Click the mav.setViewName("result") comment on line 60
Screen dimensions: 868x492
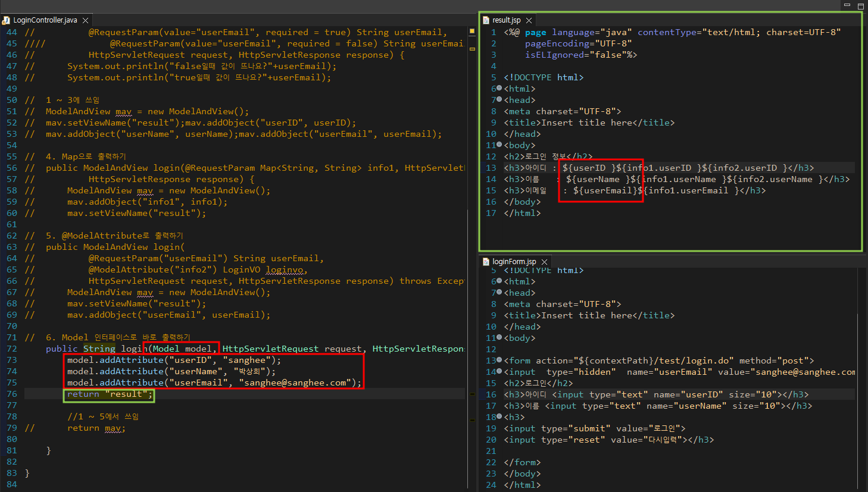(x=136, y=213)
